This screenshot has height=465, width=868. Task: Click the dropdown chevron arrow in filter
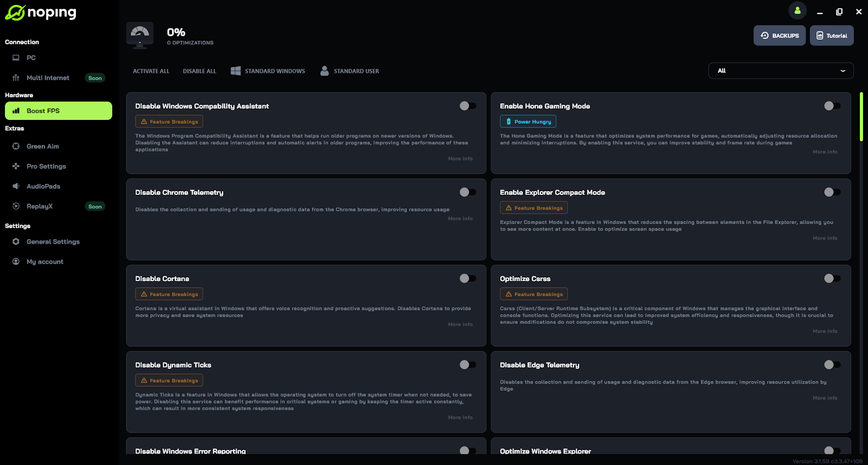(x=843, y=71)
